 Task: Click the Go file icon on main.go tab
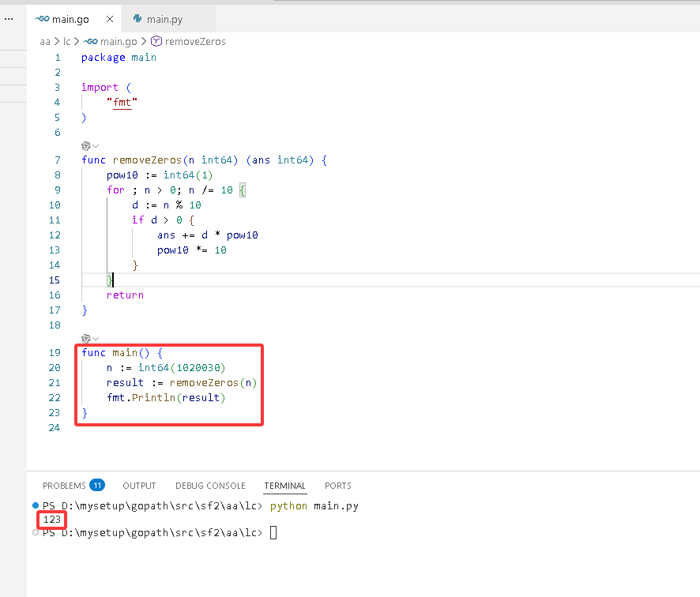point(42,19)
